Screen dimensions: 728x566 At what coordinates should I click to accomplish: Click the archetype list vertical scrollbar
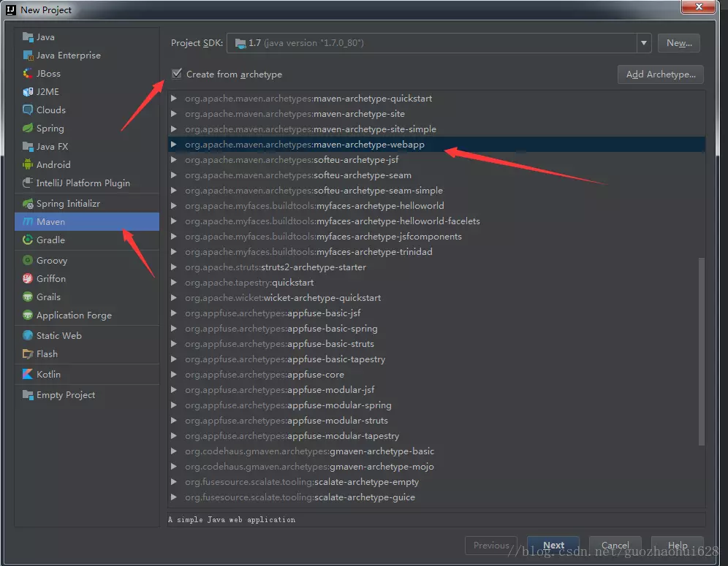(702, 352)
